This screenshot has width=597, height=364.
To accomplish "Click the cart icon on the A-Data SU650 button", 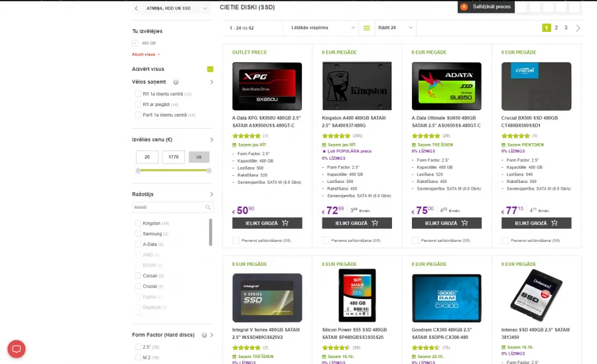I will [x=464, y=223].
